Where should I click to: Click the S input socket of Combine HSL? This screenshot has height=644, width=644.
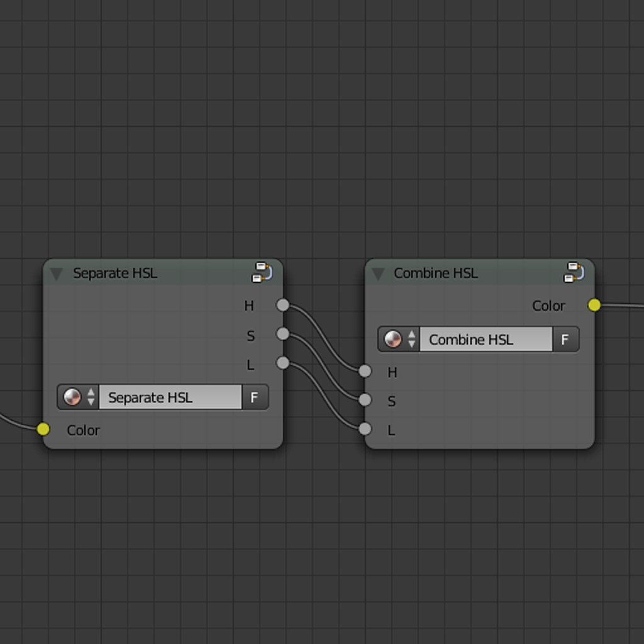pos(365,399)
